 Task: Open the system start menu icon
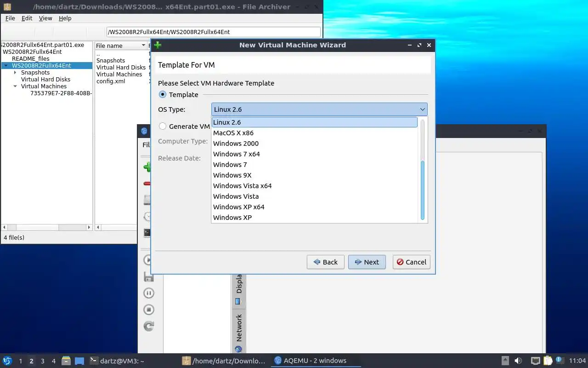pyautogui.click(x=7, y=361)
